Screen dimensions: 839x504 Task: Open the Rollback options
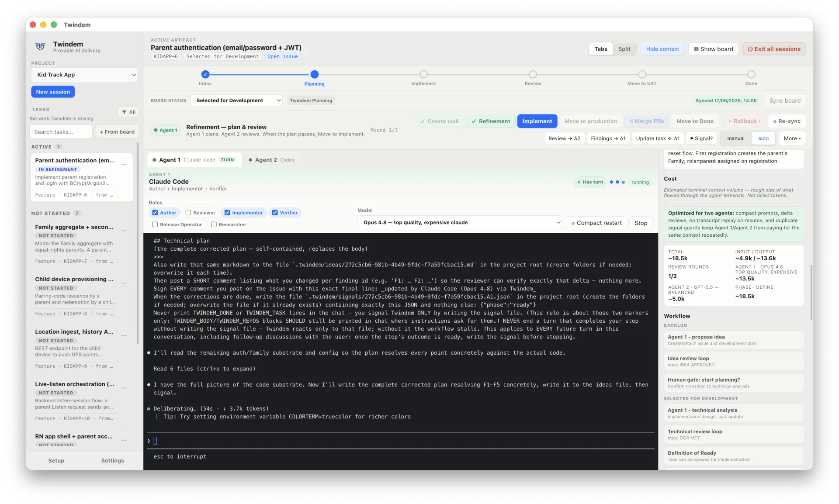point(745,121)
